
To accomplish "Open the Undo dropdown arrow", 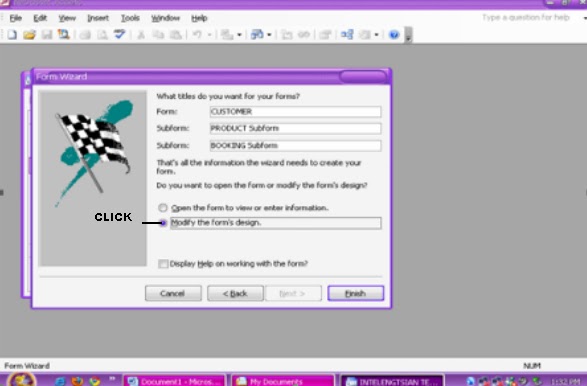I will tap(210, 35).
